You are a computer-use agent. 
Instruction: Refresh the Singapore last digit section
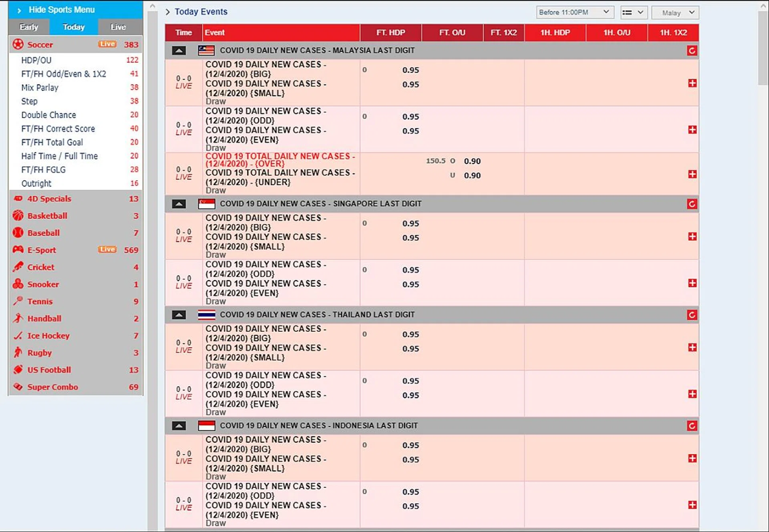pos(692,203)
